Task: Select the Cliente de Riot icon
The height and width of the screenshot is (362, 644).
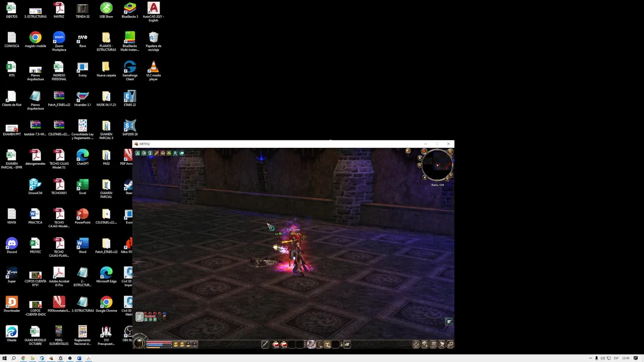Action: point(12,99)
